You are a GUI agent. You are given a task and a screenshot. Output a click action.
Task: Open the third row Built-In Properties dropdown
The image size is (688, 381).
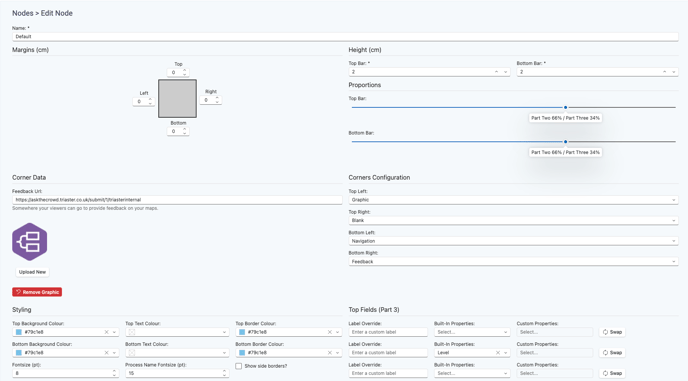(x=472, y=373)
